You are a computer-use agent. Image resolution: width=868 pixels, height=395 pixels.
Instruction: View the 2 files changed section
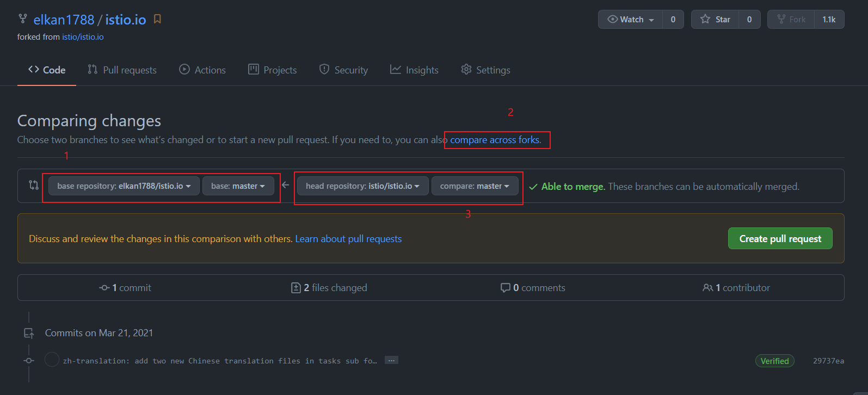click(x=329, y=288)
